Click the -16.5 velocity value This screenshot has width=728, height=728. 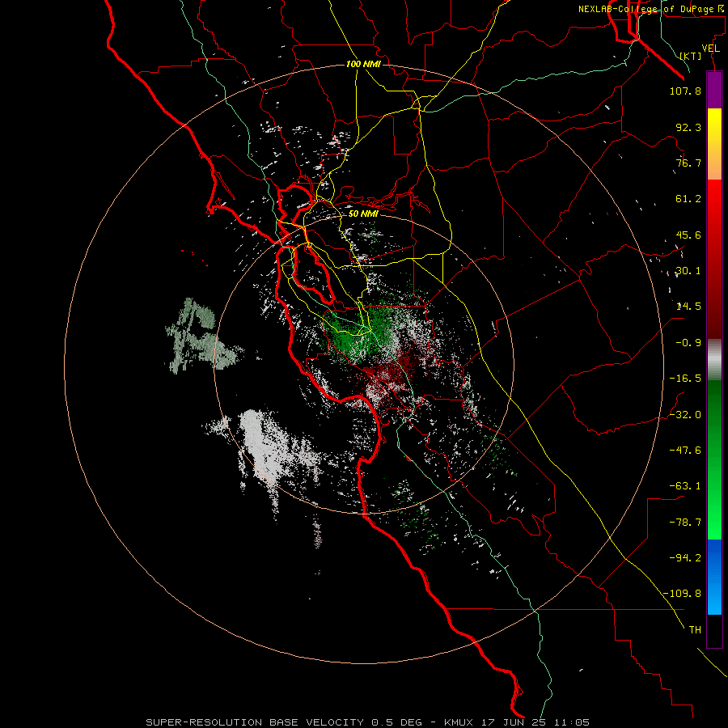(685, 379)
